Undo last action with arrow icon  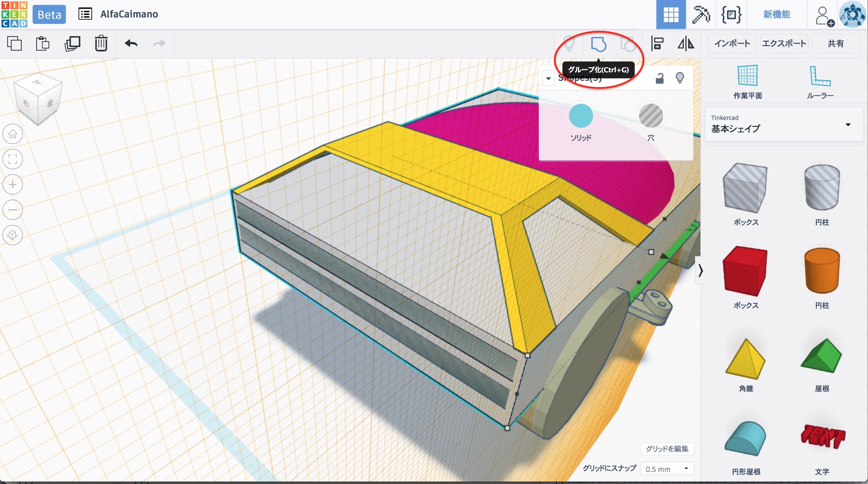(x=131, y=43)
